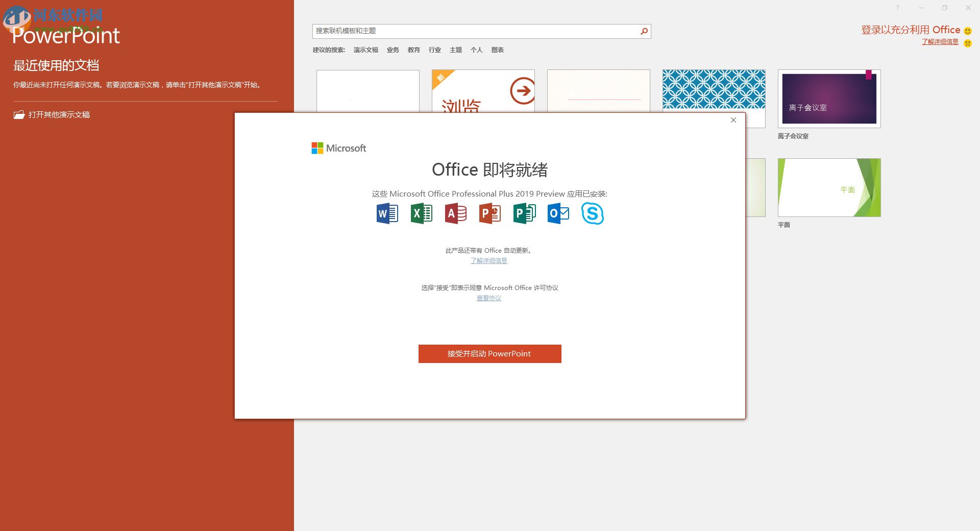The image size is (980, 531).
Task: Click the sad smiley feedback icon
Action: tap(967, 43)
